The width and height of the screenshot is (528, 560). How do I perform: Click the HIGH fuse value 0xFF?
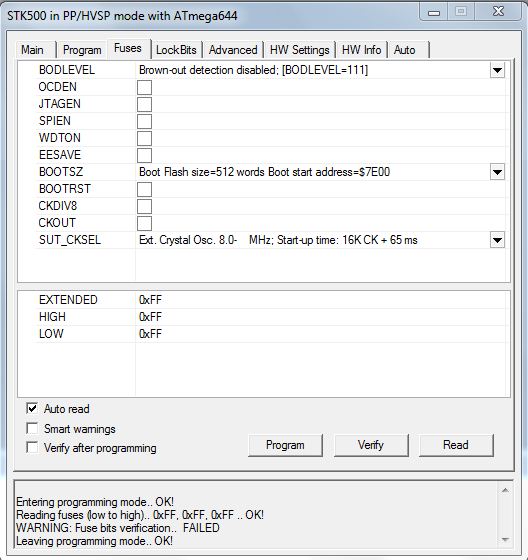pyautogui.click(x=150, y=317)
